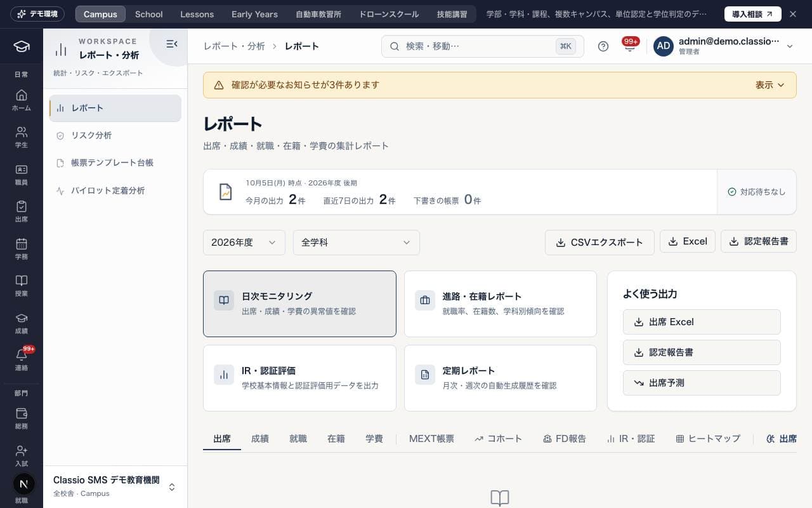Select the ヒートマップ tab

point(708,439)
